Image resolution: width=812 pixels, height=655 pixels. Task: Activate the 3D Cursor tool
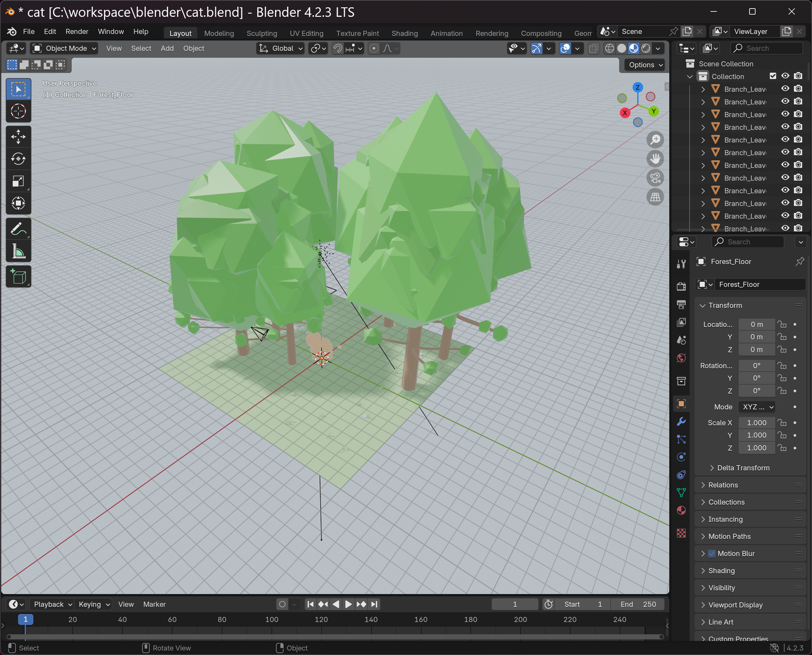[18, 111]
